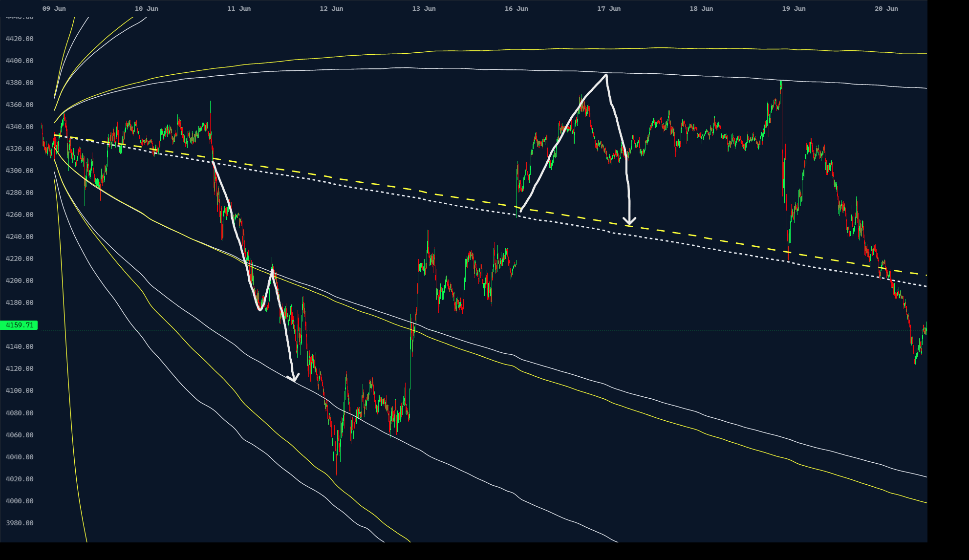Click the 4320.00 price axis label
Screen dimensions: 969x560
point(20,149)
